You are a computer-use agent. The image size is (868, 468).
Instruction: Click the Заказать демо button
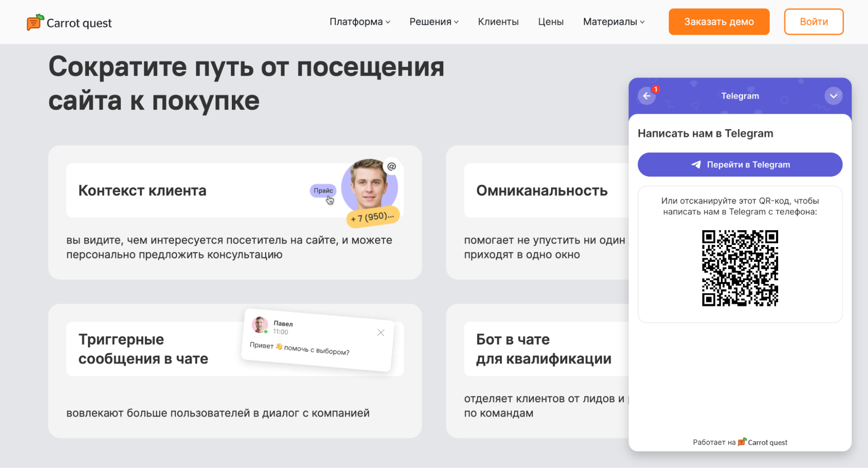pyautogui.click(x=719, y=22)
